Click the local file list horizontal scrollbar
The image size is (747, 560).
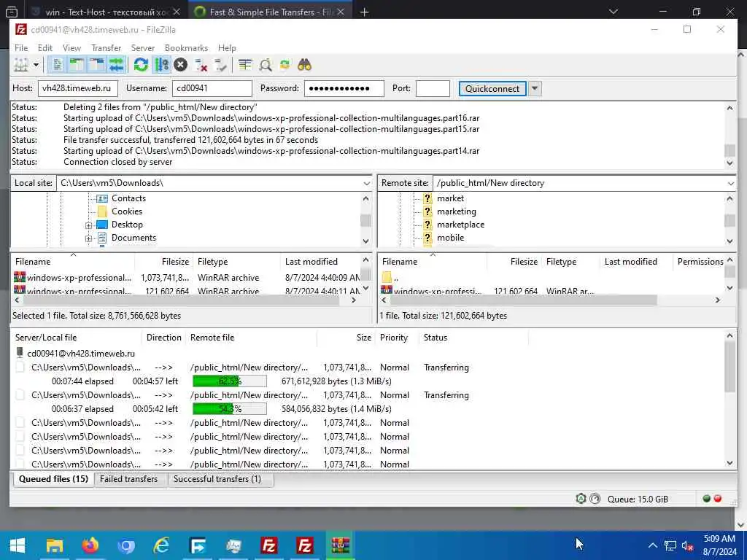click(182, 300)
